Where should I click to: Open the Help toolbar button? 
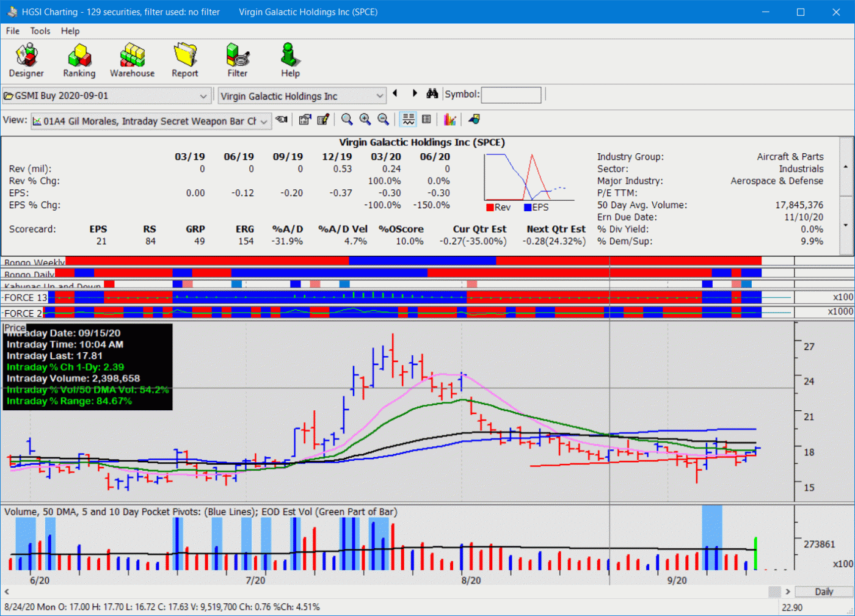[x=290, y=60]
